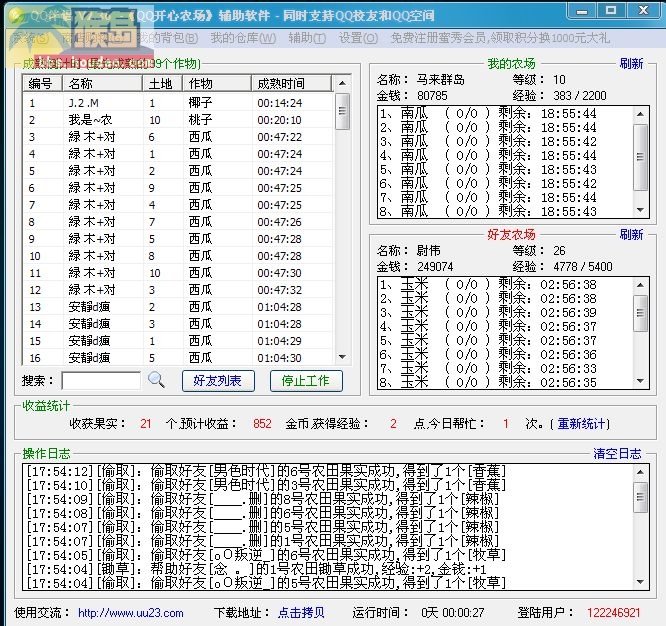Open the 系统(S) menu
The width and height of the screenshot is (666, 626).
coord(30,38)
